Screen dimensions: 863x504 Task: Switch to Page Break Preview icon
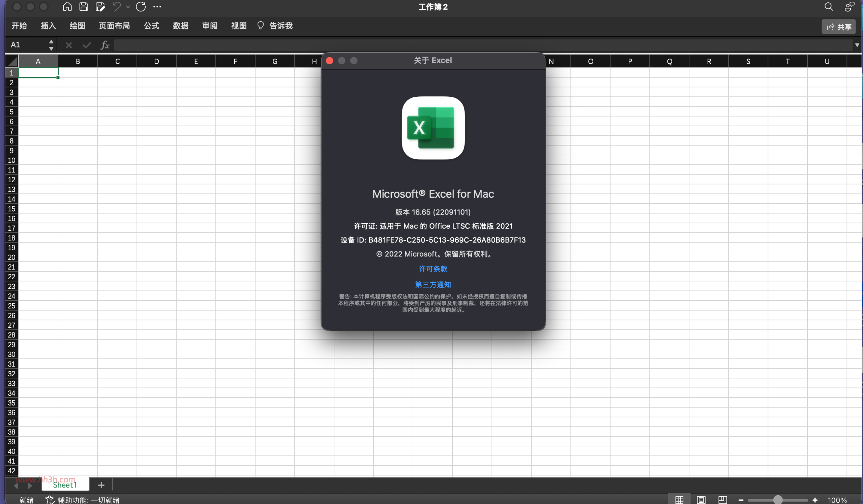[722, 500]
